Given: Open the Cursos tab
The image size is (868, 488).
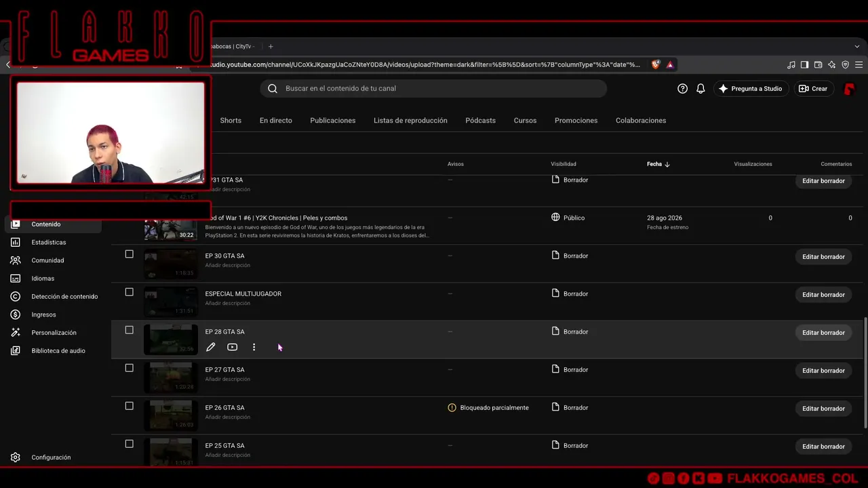Looking at the screenshot, I should pyautogui.click(x=525, y=121).
